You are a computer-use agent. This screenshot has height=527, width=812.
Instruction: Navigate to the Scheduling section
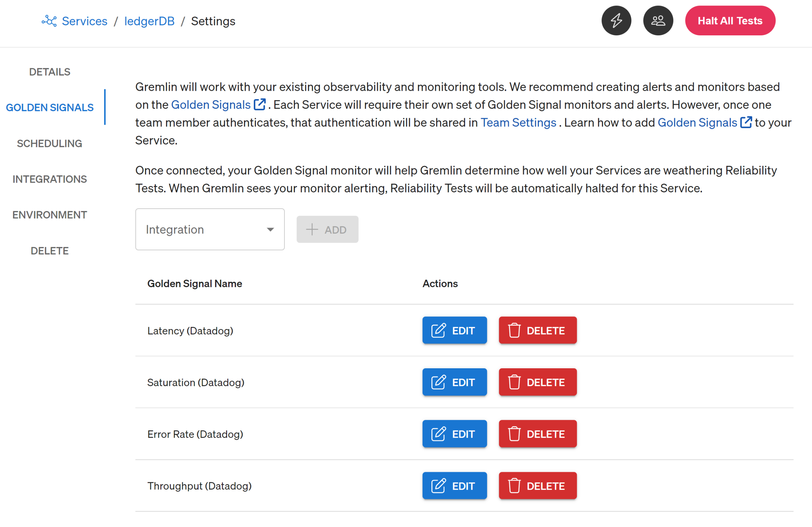click(x=50, y=143)
